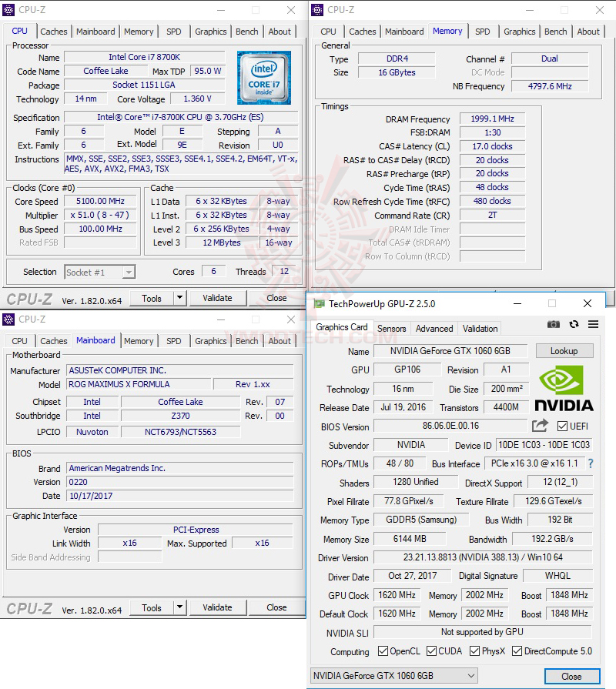Click the Tools button in the Mainboard window
The height and width of the screenshot is (689, 616).
point(152,607)
